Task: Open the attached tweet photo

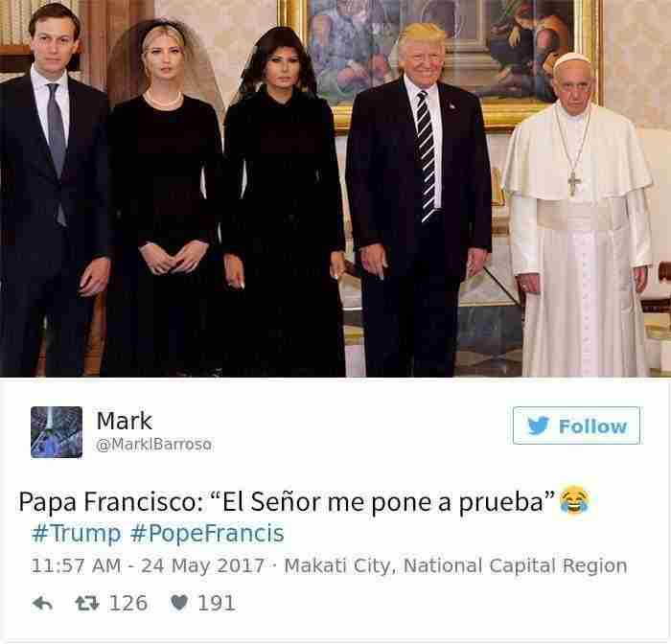Action: click(x=335, y=188)
